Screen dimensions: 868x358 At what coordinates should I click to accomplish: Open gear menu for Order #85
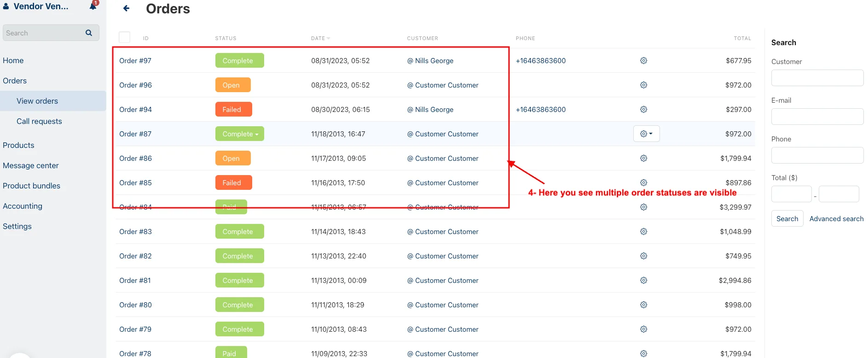(643, 182)
